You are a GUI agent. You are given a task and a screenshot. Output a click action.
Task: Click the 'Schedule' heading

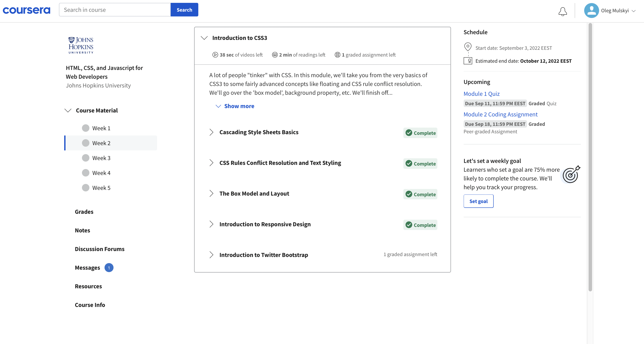475,32
